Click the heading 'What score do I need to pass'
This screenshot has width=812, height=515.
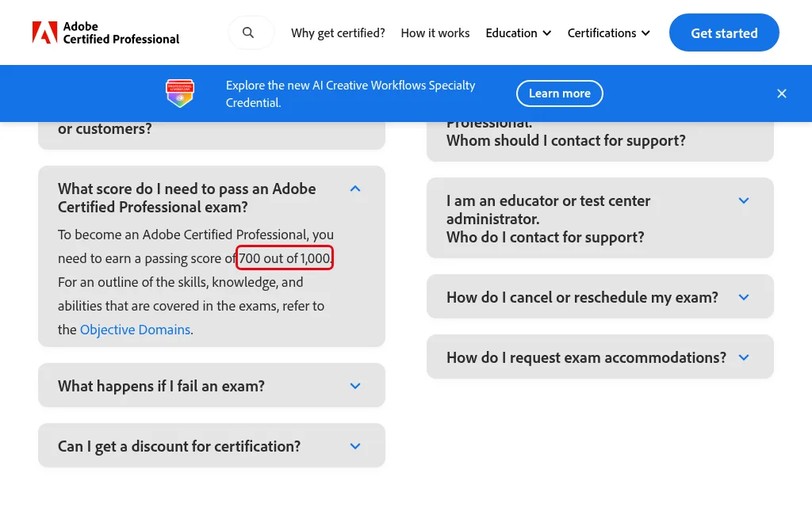click(186, 198)
